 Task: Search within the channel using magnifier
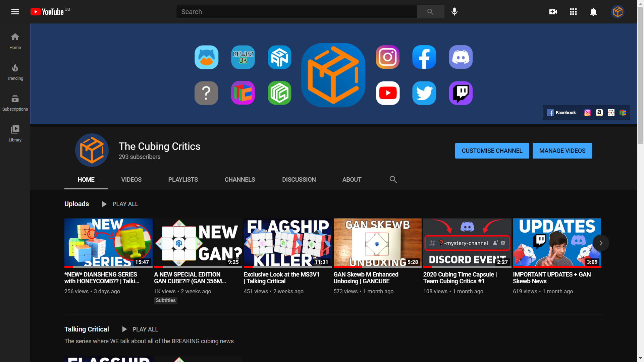[393, 180]
